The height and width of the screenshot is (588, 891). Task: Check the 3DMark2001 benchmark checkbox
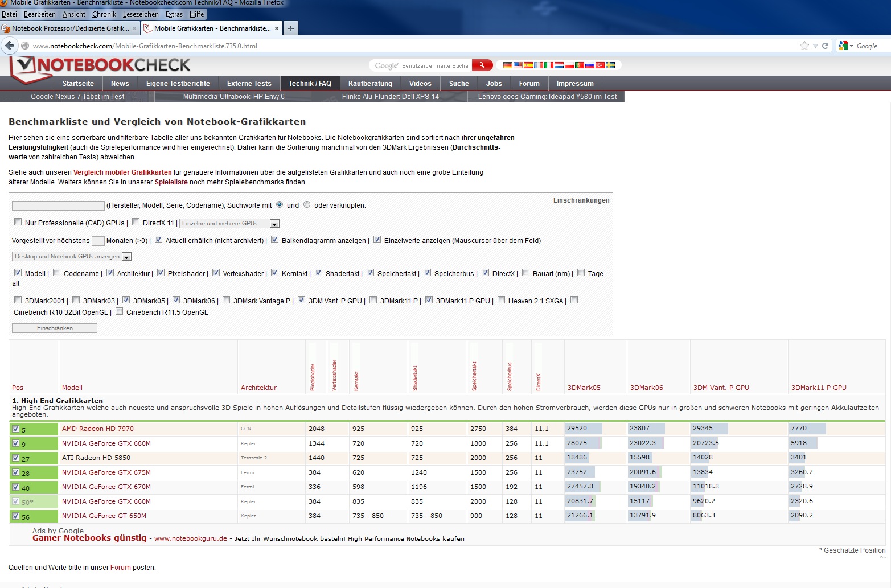[18, 300]
